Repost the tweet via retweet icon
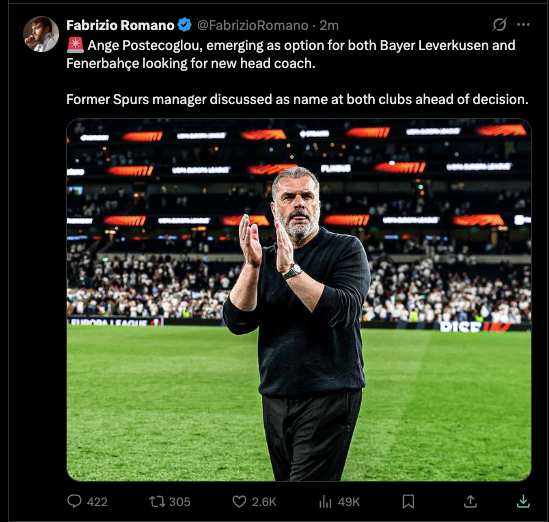 157,501
